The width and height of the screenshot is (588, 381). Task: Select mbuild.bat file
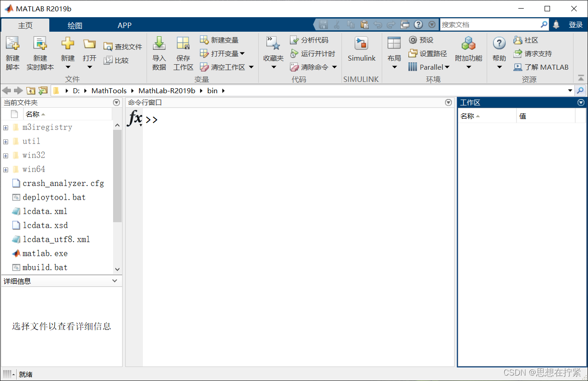click(45, 267)
